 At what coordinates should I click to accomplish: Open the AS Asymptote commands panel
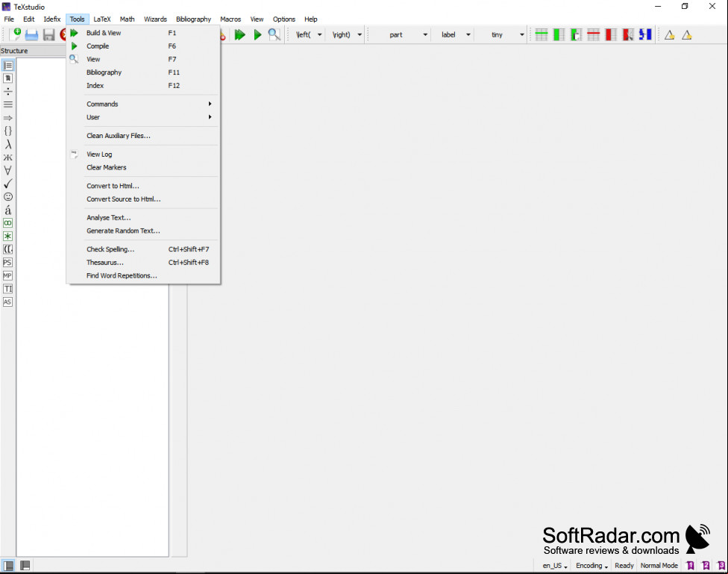(8, 302)
